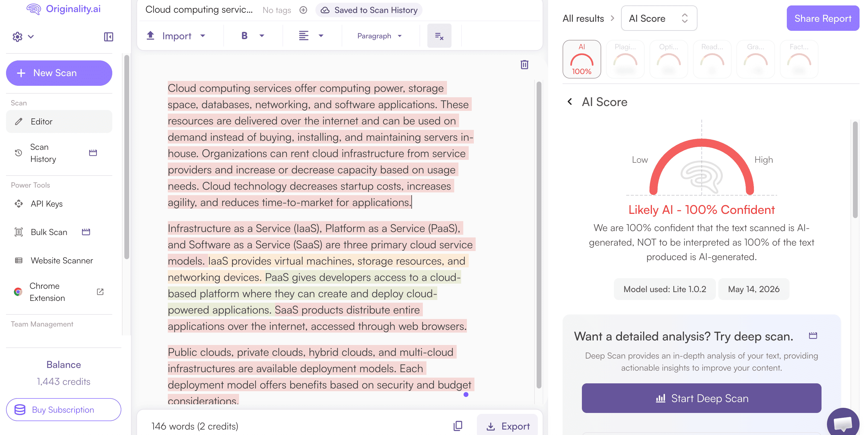This screenshot has width=868, height=435.
Task: Click the sidebar vertical scrollbar
Action: pyautogui.click(x=127, y=157)
